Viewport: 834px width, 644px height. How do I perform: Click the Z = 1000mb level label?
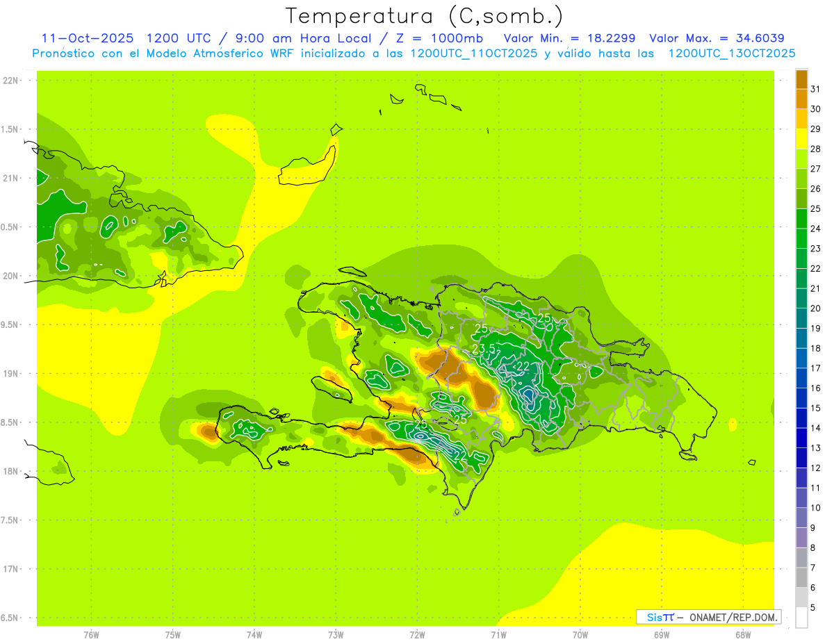tap(442, 38)
